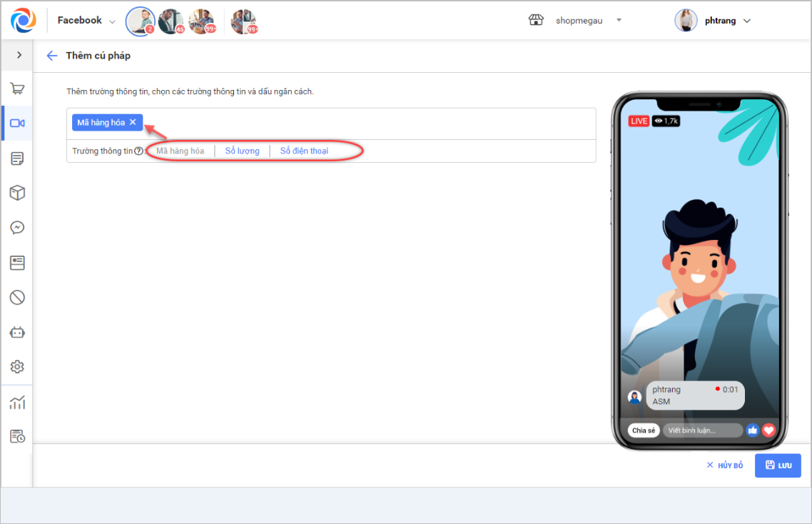Click Chia sẻ in phone preview

coord(644,430)
